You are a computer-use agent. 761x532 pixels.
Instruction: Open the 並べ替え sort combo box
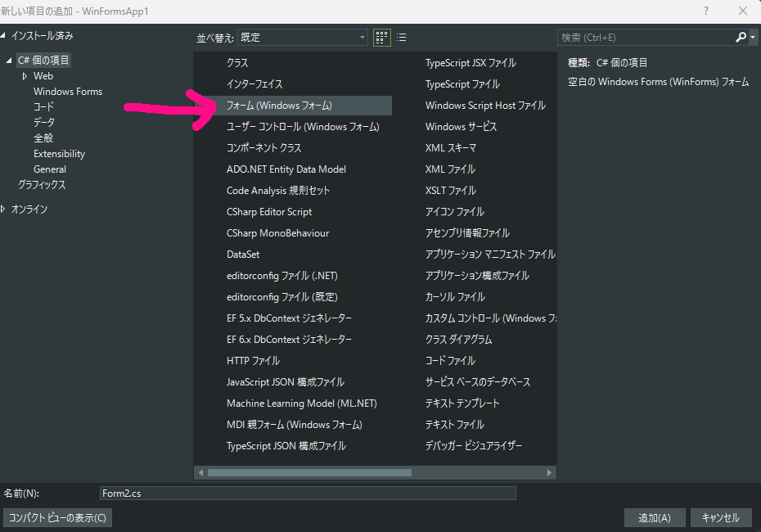303,38
